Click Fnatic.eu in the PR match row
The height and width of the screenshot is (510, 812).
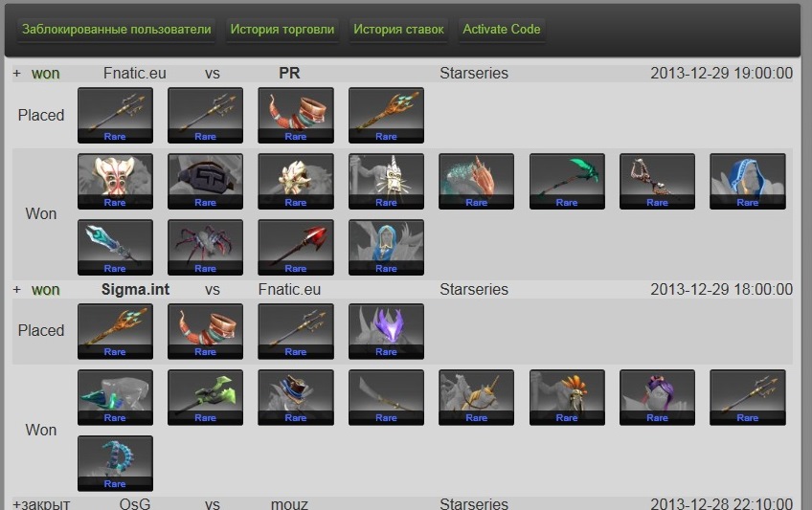(x=135, y=74)
